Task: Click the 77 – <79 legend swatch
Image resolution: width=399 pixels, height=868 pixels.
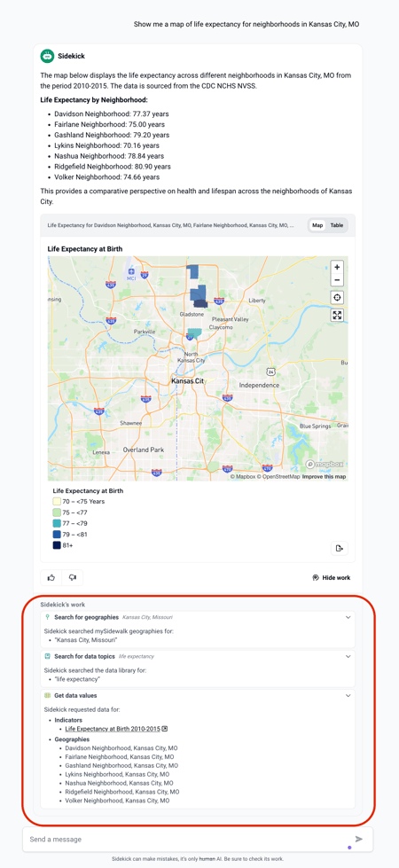Action: 57,523
